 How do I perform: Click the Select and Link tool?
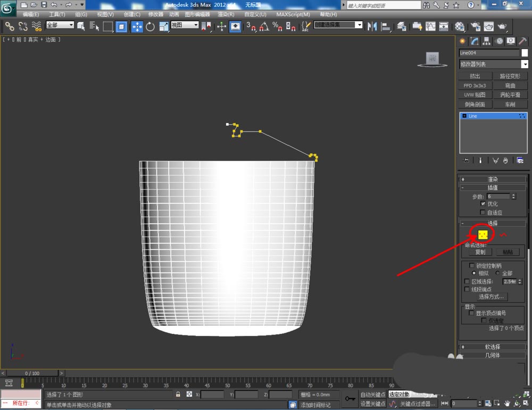10,26
